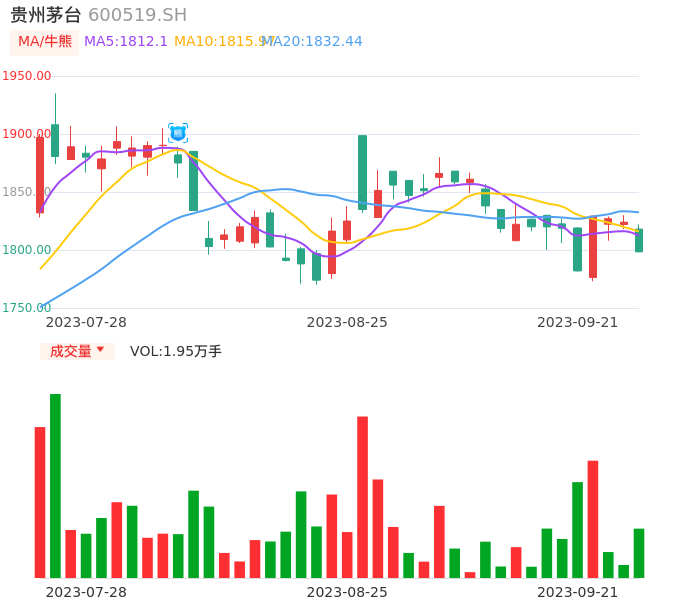
Task: Click the 2023-09-21 date label under the volume chart
Action: tap(577, 592)
